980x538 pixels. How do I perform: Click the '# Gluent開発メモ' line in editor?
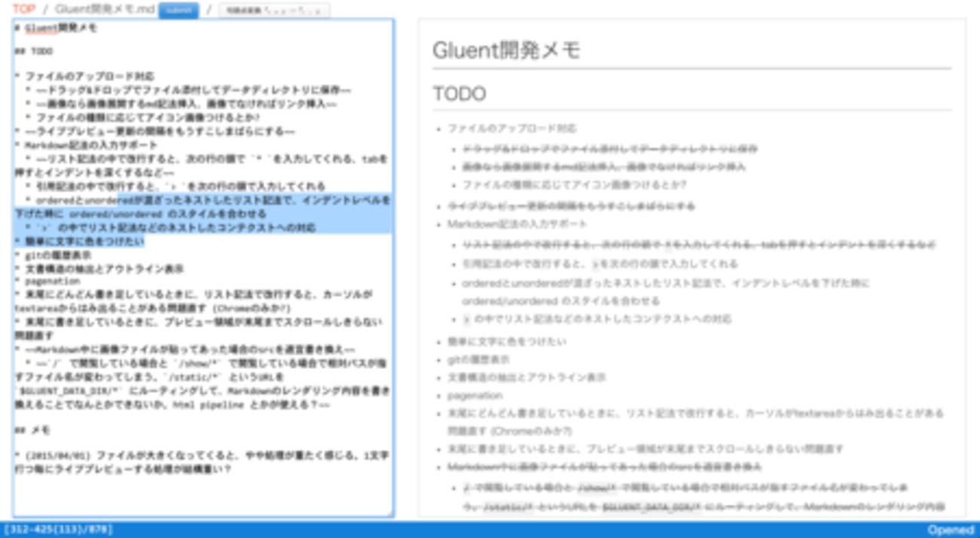click(x=55, y=29)
